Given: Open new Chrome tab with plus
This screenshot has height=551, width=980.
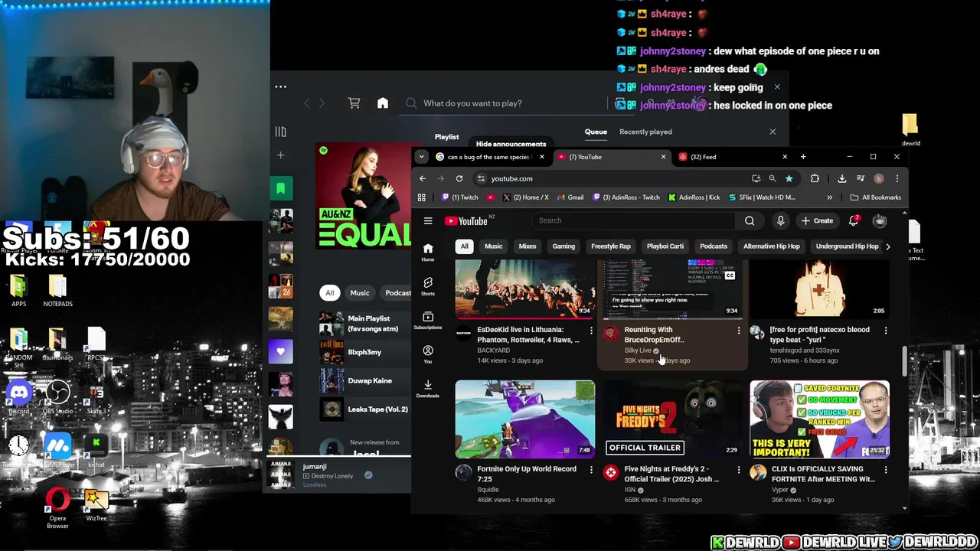Looking at the screenshot, I should 803,157.
